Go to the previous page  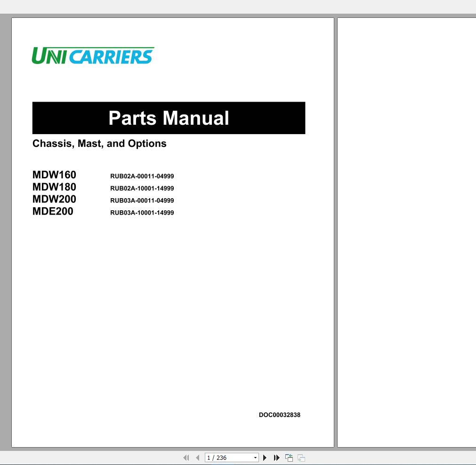198,457
